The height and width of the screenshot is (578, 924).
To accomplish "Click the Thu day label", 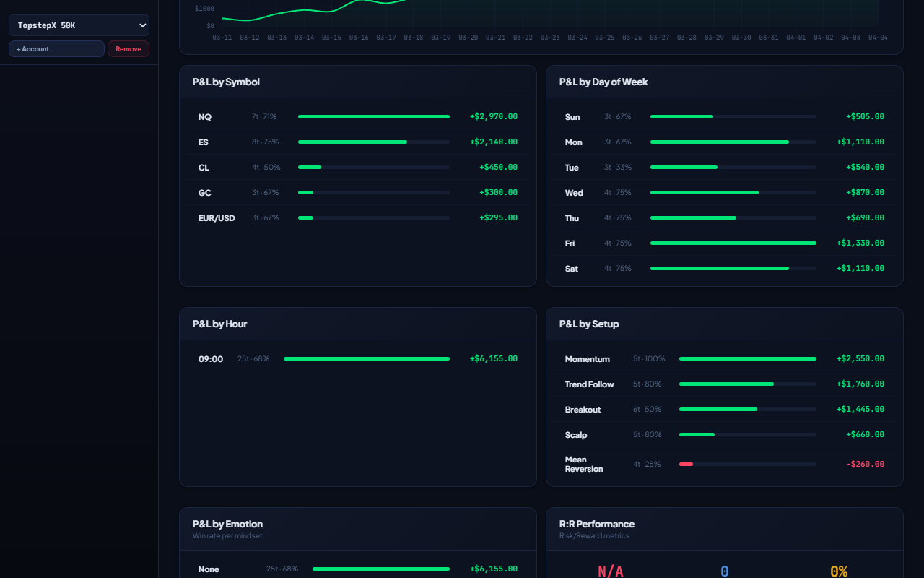I will click(x=572, y=218).
